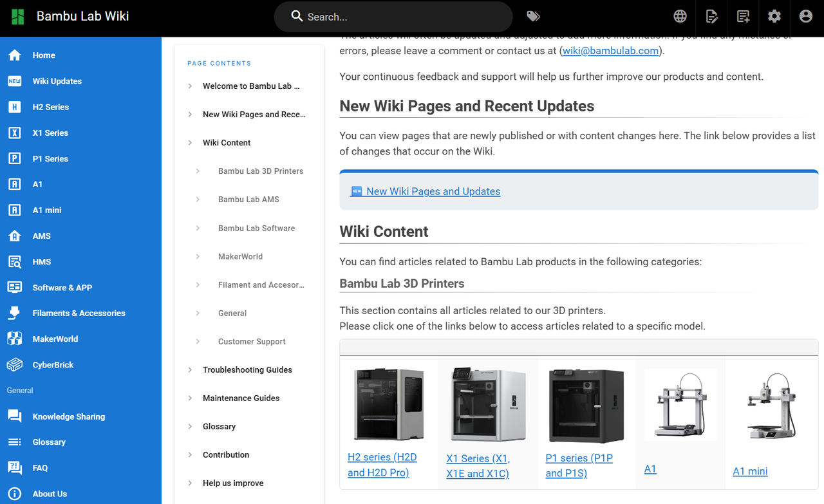
Task: Click the Software & APP icon
Action: (x=15, y=287)
